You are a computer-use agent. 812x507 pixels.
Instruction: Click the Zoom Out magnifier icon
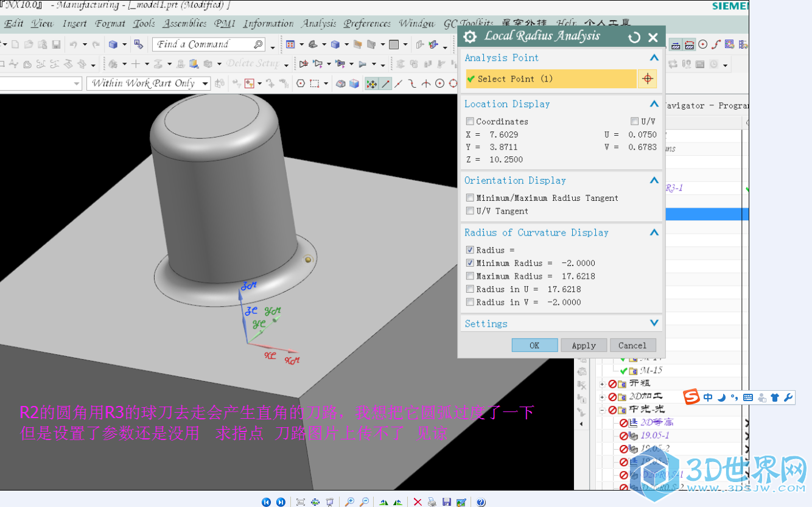tap(365, 502)
